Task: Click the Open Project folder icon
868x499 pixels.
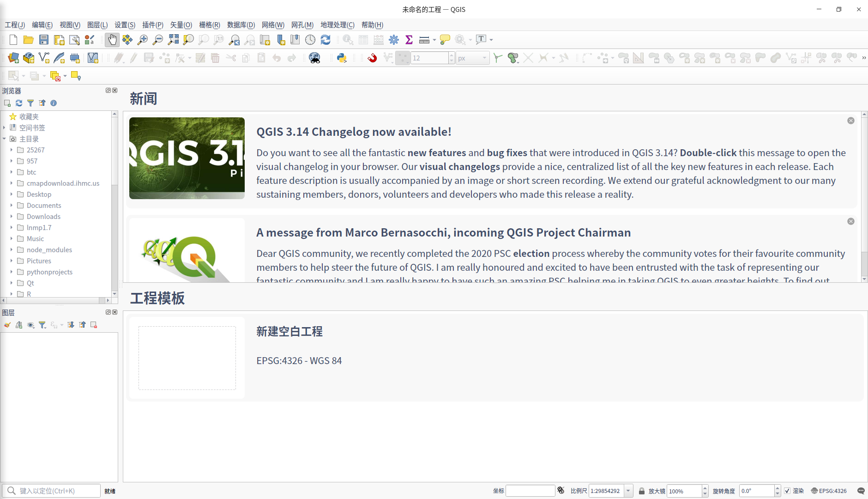Action: click(x=29, y=40)
